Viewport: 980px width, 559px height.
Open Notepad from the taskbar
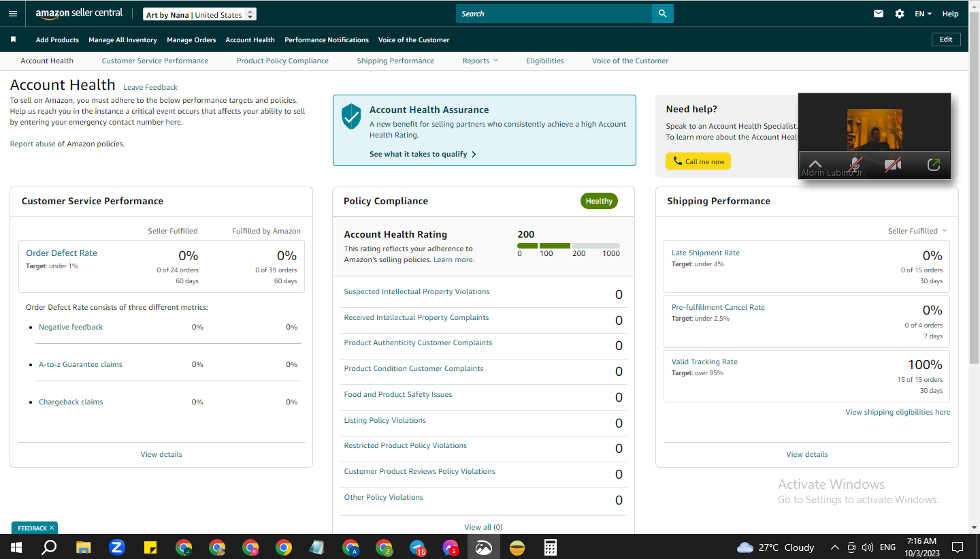317,547
